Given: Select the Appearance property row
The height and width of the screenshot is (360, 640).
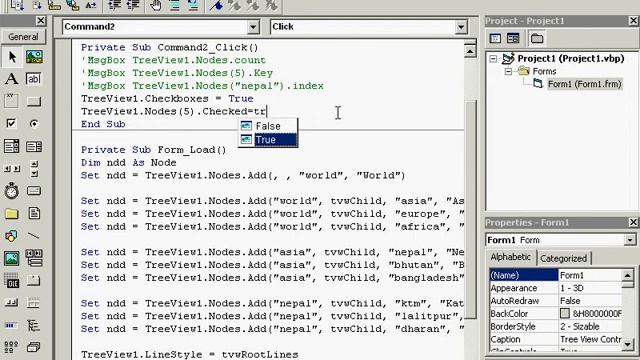Looking at the screenshot, I should tap(556, 288).
